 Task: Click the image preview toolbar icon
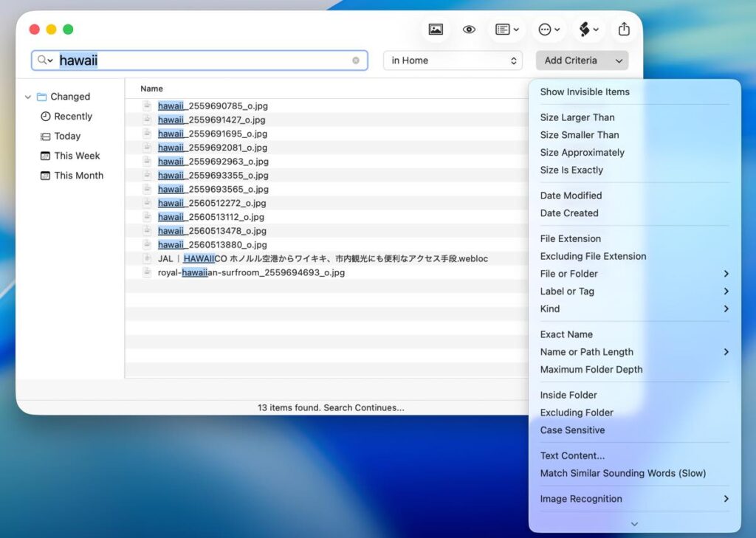[436, 30]
